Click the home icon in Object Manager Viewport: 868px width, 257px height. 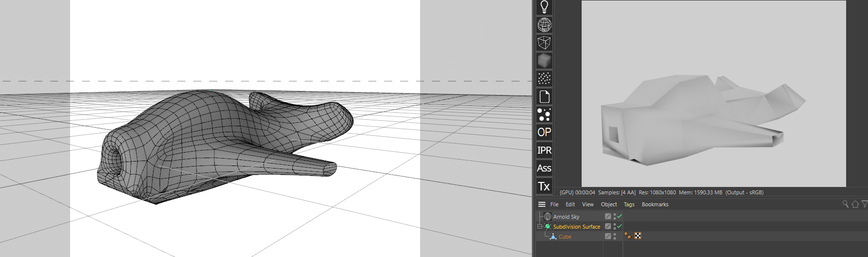coord(855,204)
